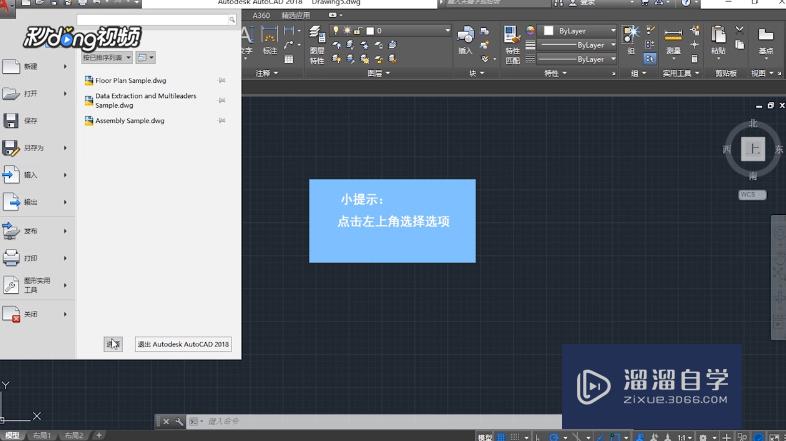
Task: Click the table icon in 注释 panel
Action: tap(289, 59)
